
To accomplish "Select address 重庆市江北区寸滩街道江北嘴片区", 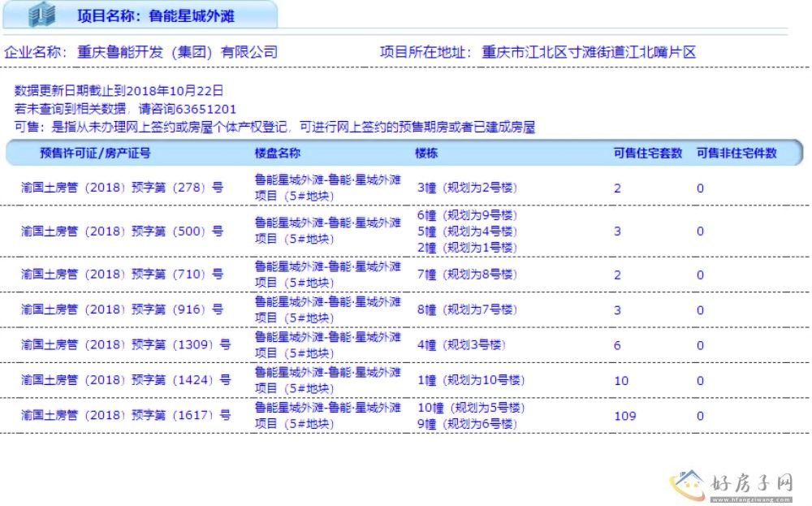I will pyautogui.click(x=589, y=52).
